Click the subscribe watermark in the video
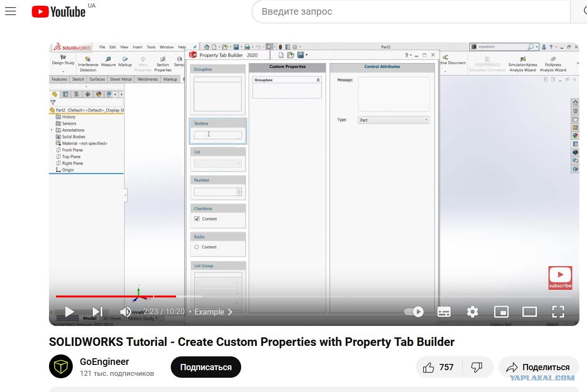The height and width of the screenshot is (392, 587). pyautogui.click(x=560, y=278)
